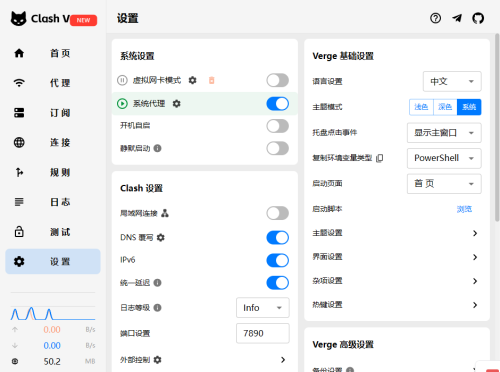Show info for 日志等级
This screenshot has width=500, height=372.
(x=157, y=308)
